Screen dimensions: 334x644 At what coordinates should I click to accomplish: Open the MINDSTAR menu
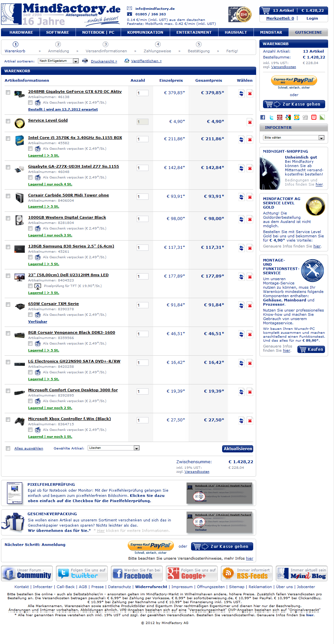[x=271, y=32]
